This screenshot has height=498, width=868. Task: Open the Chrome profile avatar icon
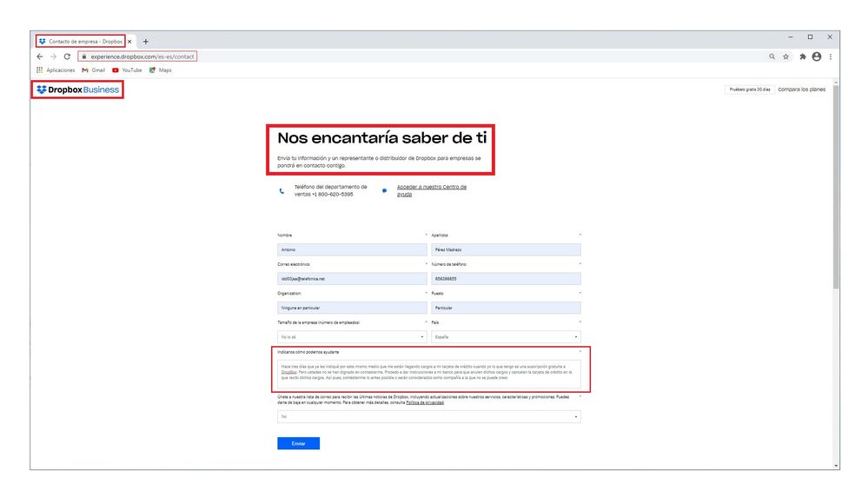coord(817,56)
